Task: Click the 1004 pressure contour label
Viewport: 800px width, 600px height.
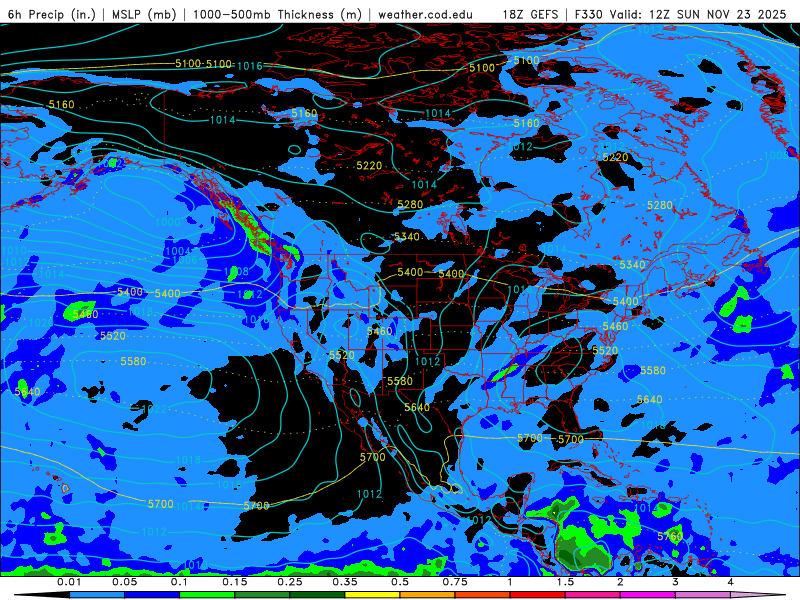Action: click(178, 251)
